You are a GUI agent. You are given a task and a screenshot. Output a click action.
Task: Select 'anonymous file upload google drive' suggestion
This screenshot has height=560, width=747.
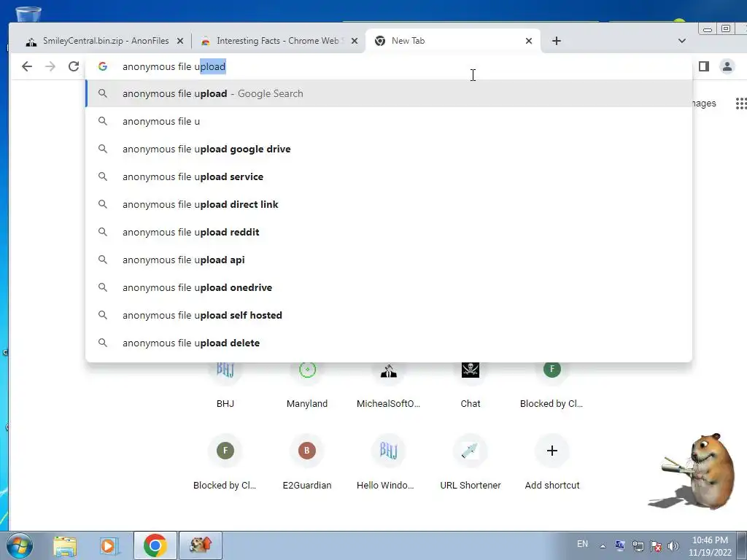click(388, 149)
